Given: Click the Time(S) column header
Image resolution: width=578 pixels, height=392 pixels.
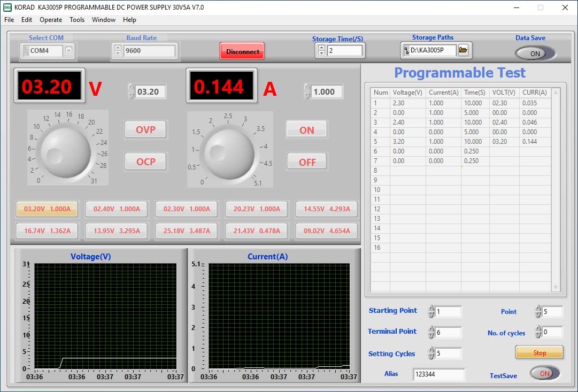Looking at the screenshot, I should [x=475, y=93].
